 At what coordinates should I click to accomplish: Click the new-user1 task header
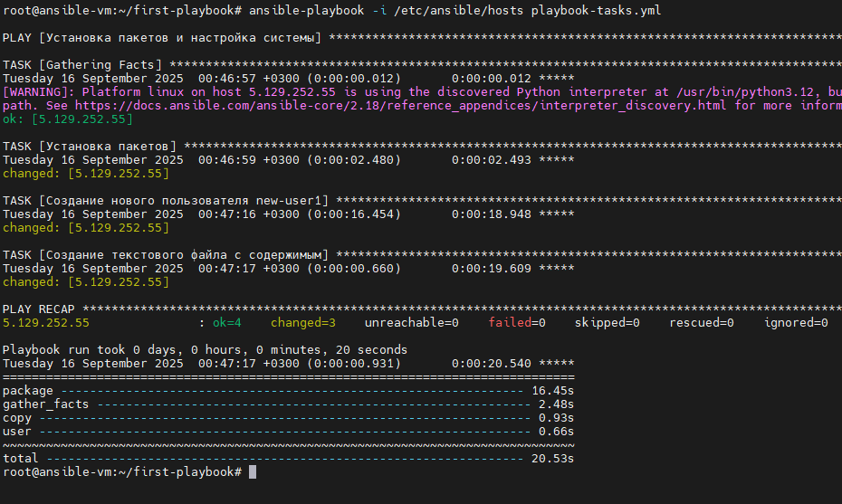coord(166,201)
